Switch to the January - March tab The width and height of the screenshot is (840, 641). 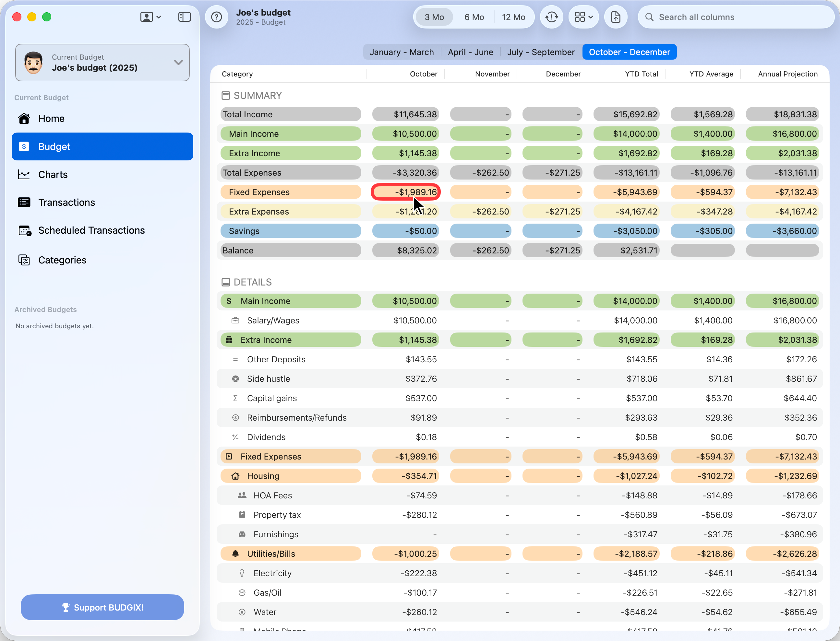tap(402, 52)
